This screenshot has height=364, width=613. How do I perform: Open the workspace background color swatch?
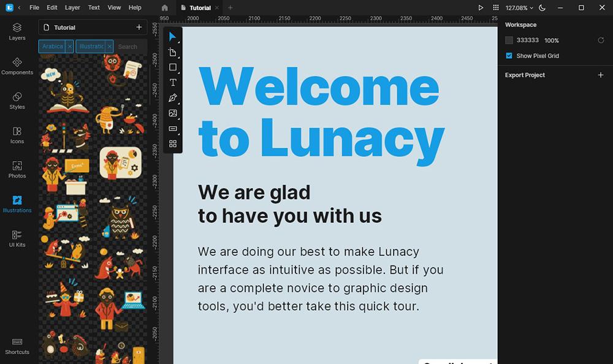click(x=508, y=40)
